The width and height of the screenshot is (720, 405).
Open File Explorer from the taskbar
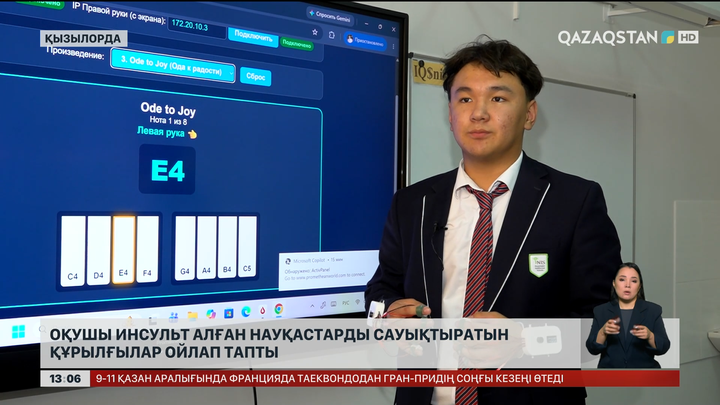(192, 315)
